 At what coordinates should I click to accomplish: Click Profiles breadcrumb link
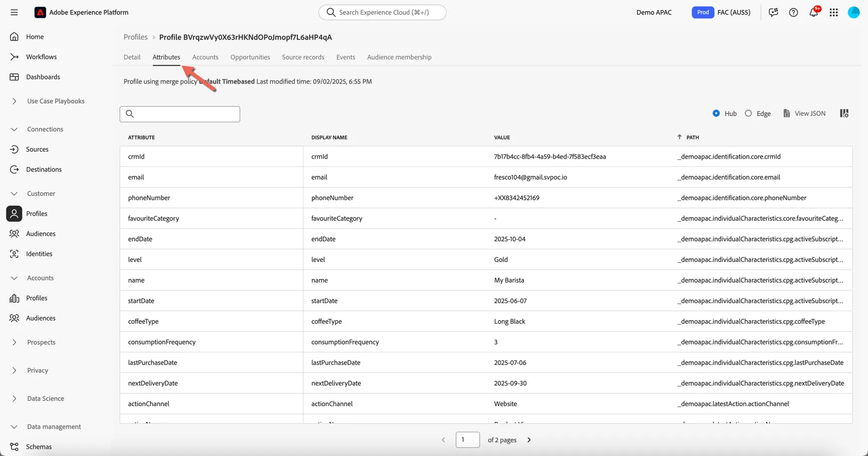(136, 37)
